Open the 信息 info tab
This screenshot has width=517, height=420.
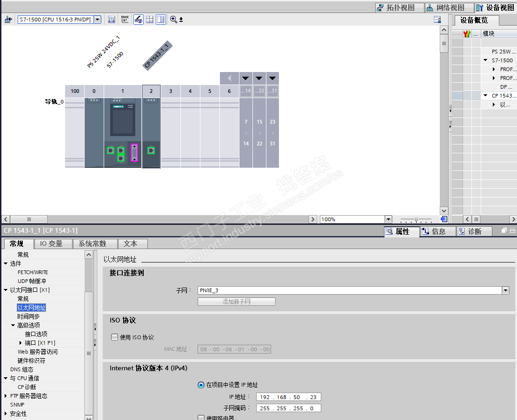438,231
